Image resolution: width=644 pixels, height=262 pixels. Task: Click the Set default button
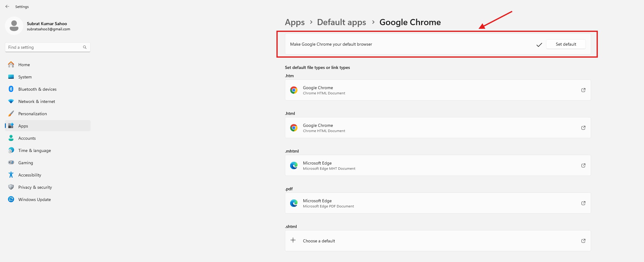coord(566,44)
